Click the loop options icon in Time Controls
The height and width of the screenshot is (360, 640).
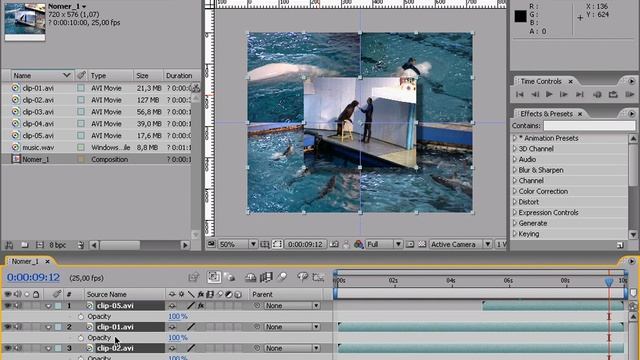tap(613, 94)
